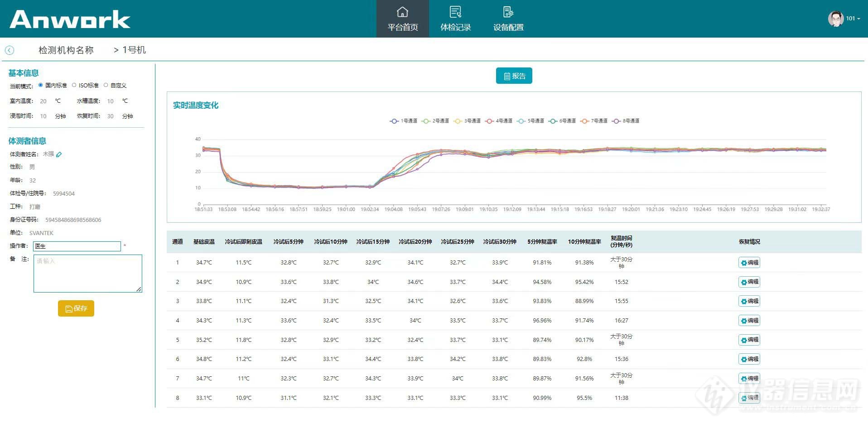
Task: Click 编辑 button for channel 8
Action: coord(749,398)
